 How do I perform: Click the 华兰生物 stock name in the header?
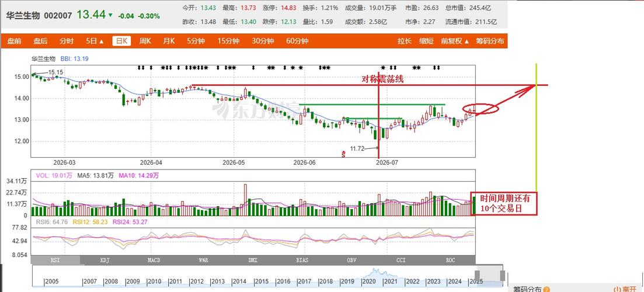coord(23,16)
